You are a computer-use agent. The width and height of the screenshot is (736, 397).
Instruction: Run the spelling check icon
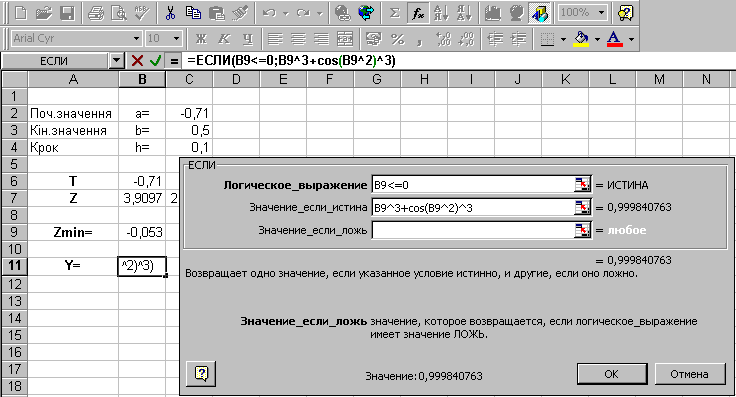(x=143, y=13)
